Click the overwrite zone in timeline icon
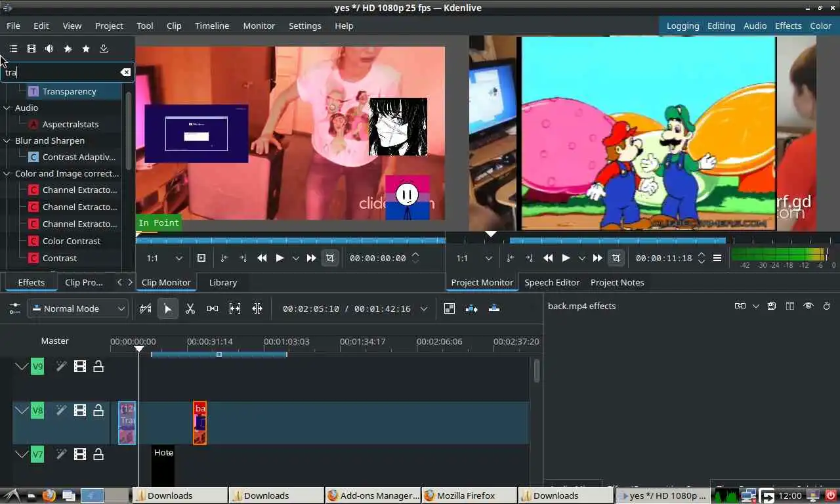 click(494, 308)
